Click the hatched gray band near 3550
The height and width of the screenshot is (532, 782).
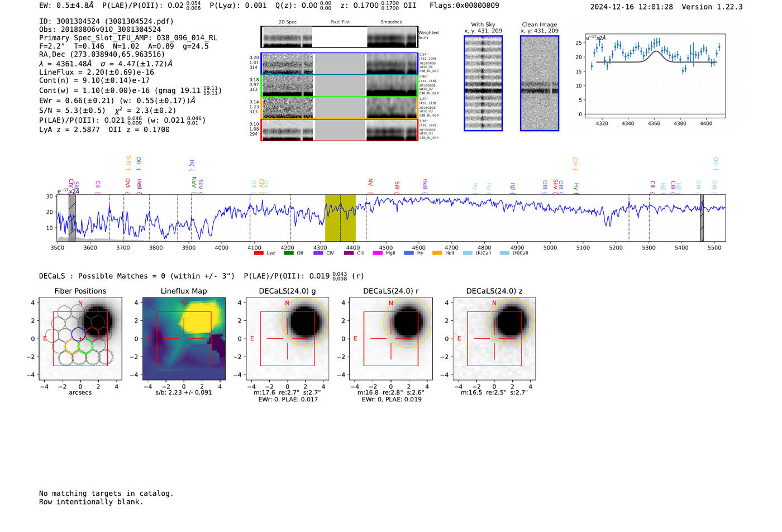(x=72, y=218)
